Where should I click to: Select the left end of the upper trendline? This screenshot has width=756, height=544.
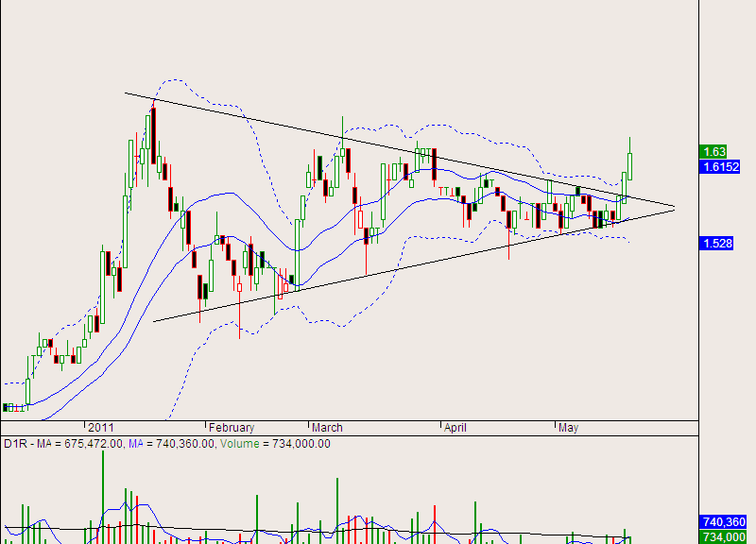tap(126, 93)
